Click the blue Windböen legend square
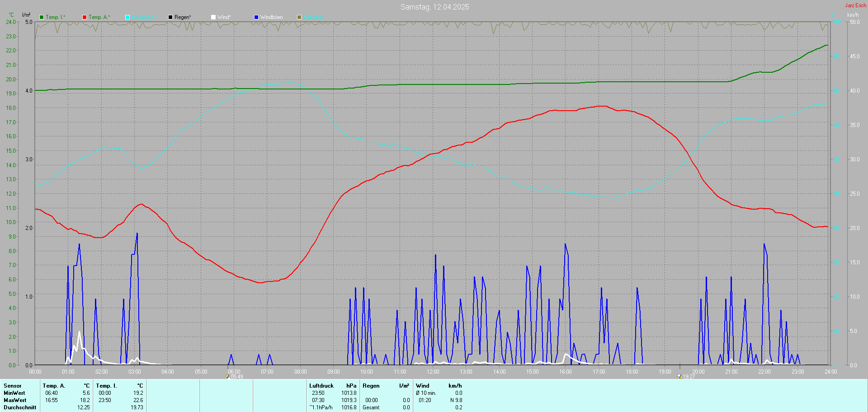 click(x=256, y=17)
